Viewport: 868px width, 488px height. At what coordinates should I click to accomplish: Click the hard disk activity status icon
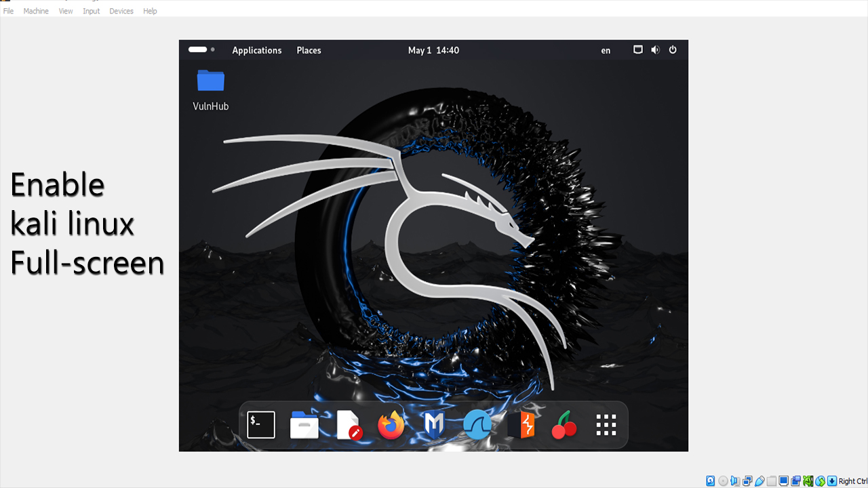(711, 481)
